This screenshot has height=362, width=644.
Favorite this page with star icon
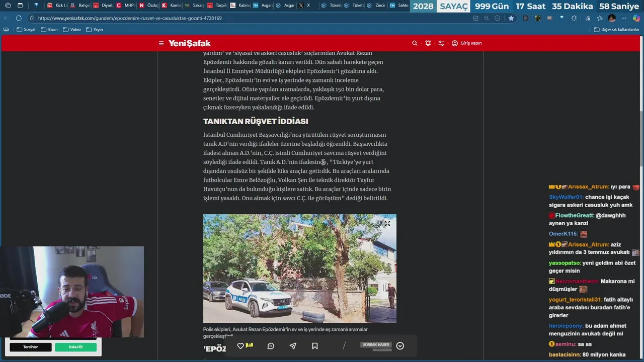tap(511, 18)
